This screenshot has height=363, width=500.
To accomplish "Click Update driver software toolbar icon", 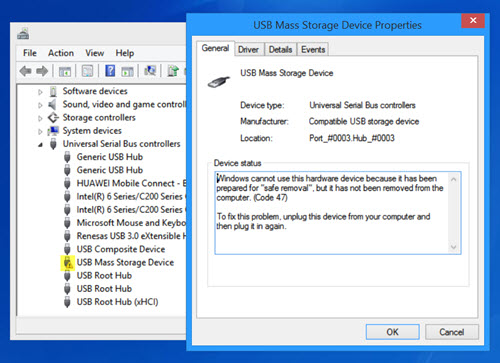I will 173,71.
